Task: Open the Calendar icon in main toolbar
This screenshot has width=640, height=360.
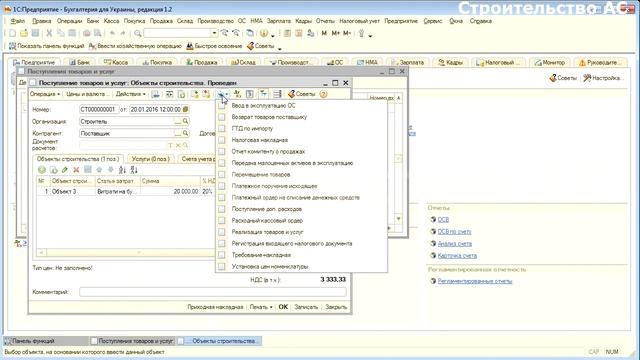Action: point(299,33)
